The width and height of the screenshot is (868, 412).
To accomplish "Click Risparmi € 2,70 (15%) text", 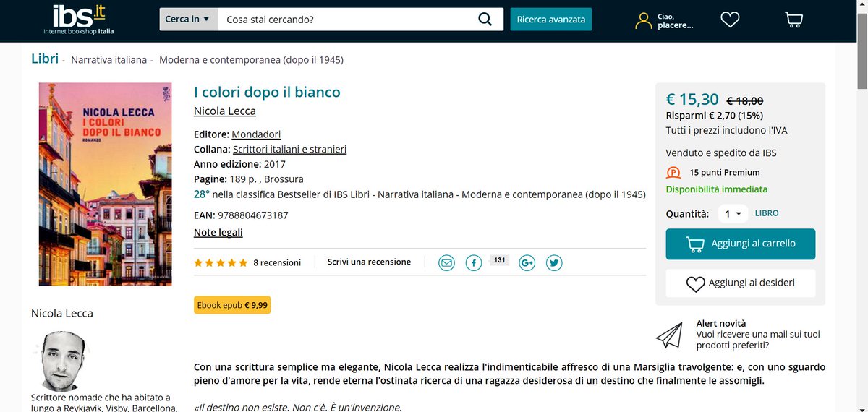I will click(x=714, y=115).
